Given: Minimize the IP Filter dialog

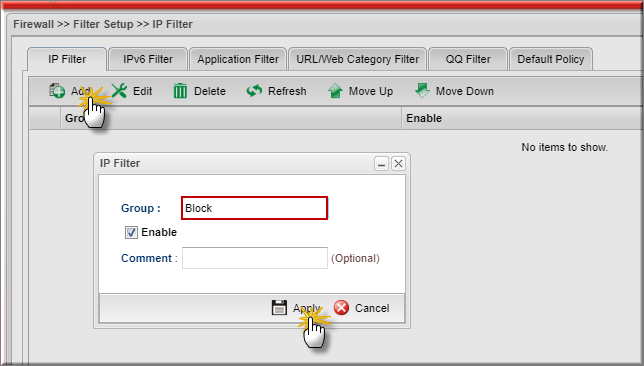Looking at the screenshot, I should (381, 163).
